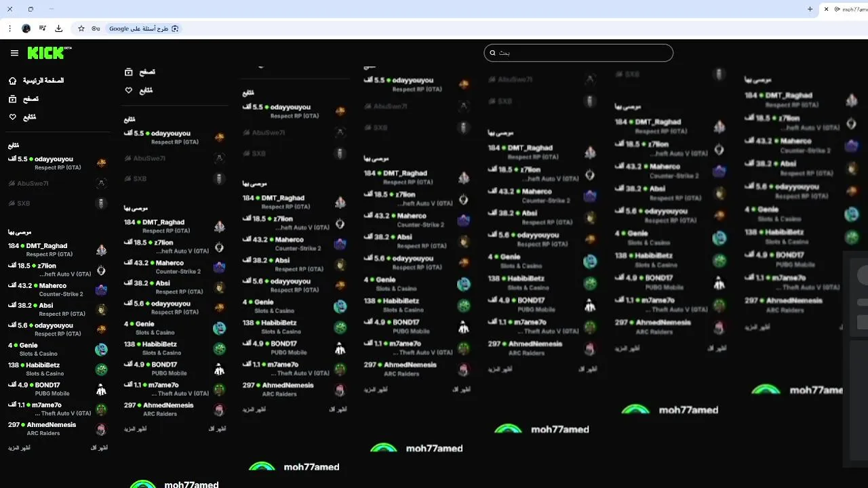Open a new browser tab with plus
The height and width of the screenshot is (488, 868).
click(x=810, y=9)
